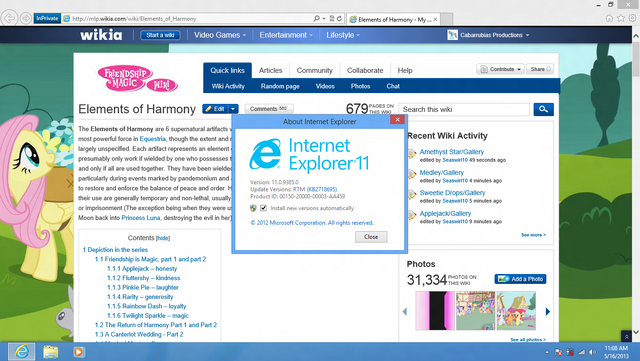Click activity icon beside Medley/Gallery
This screenshot has width=640, height=361.
[x=412, y=174]
